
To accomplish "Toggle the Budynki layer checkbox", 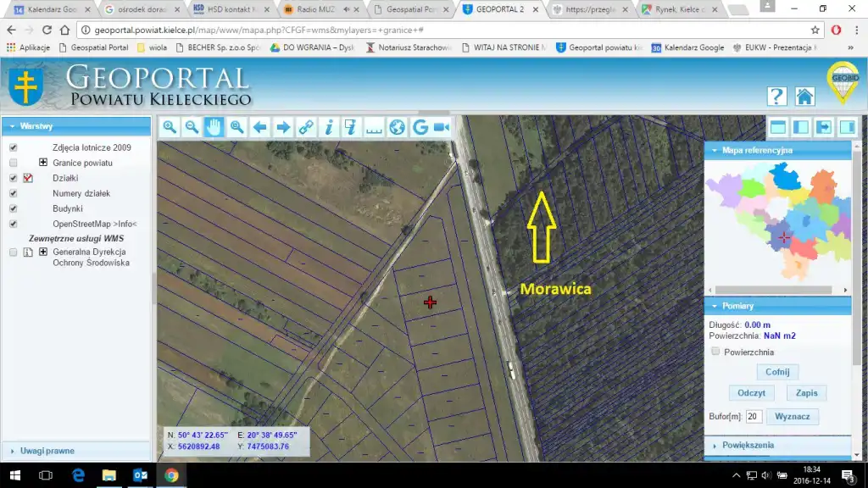I will 13,208.
